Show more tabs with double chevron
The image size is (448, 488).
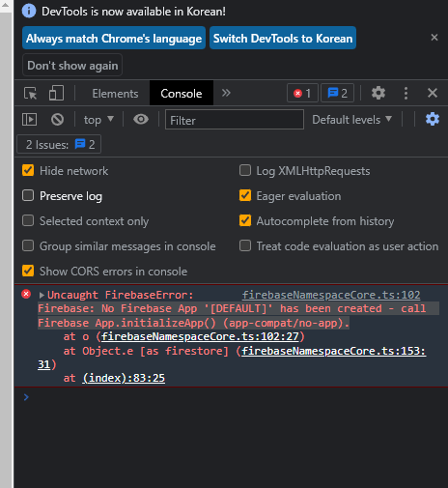tap(226, 93)
